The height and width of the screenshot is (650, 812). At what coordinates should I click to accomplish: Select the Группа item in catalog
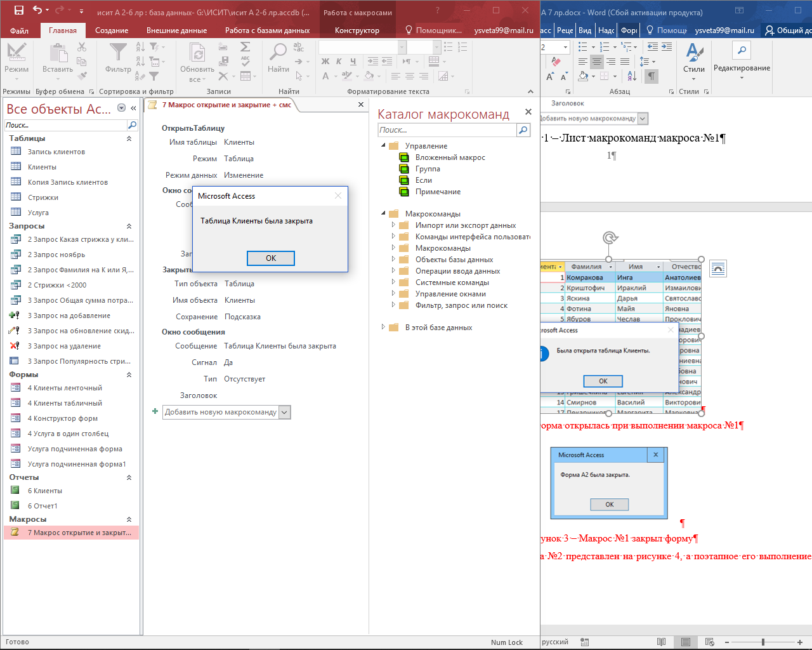pos(428,169)
